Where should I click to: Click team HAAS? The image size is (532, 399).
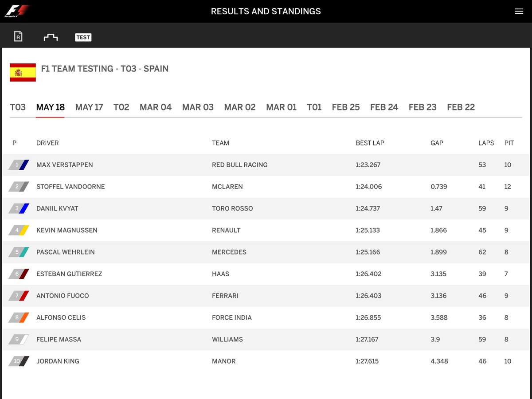coord(221,274)
